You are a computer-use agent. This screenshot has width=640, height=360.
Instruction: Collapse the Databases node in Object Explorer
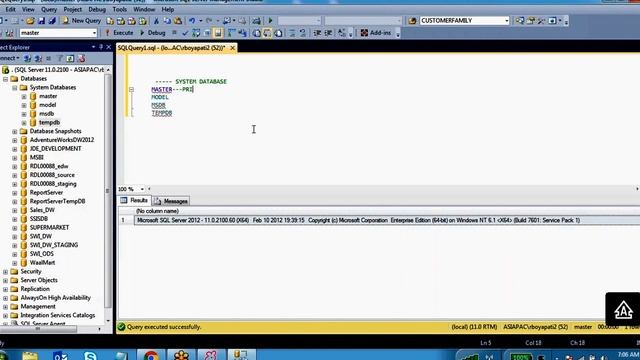(5, 79)
